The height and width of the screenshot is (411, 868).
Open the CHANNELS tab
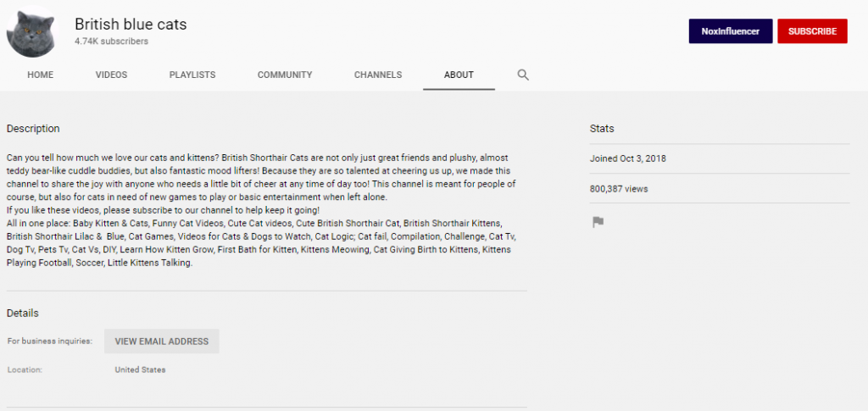(378, 75)
